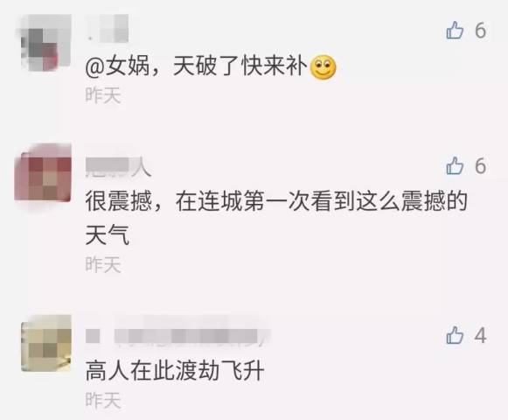Click blurred username above 高人在此渡劫飞升
The height and width of the screenshot is (420, 508).
[177, 336]
